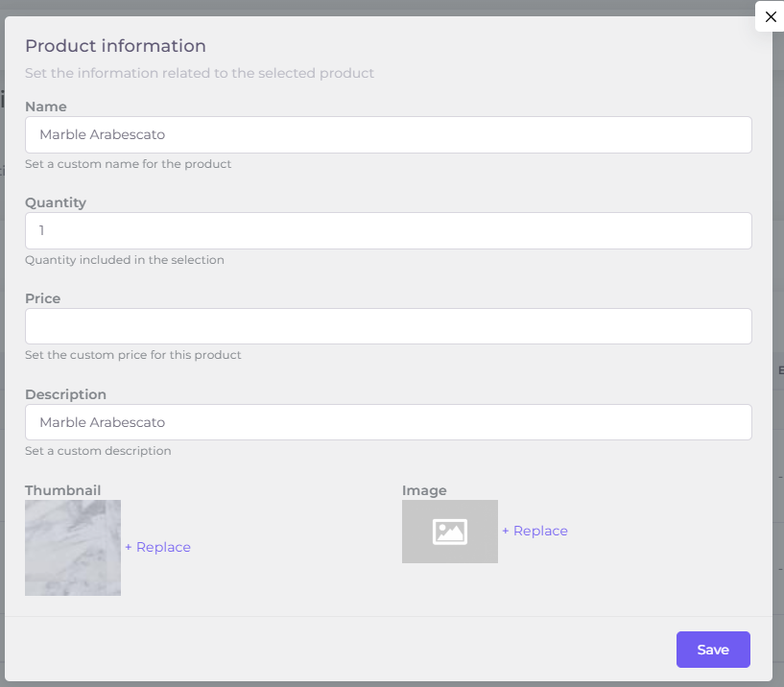This screenshot has width=784, height=687.
Task: Click the Name field label
Action: click(x=46, y=107)
